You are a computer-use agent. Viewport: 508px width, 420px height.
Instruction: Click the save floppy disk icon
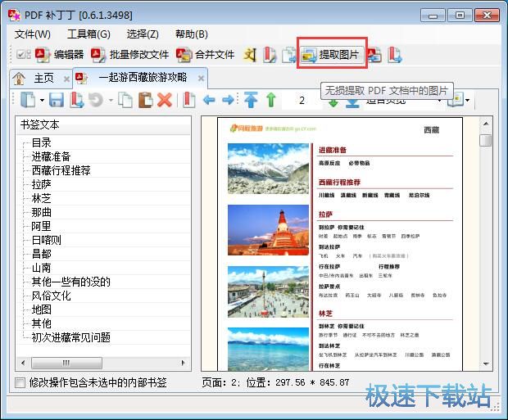57,100
